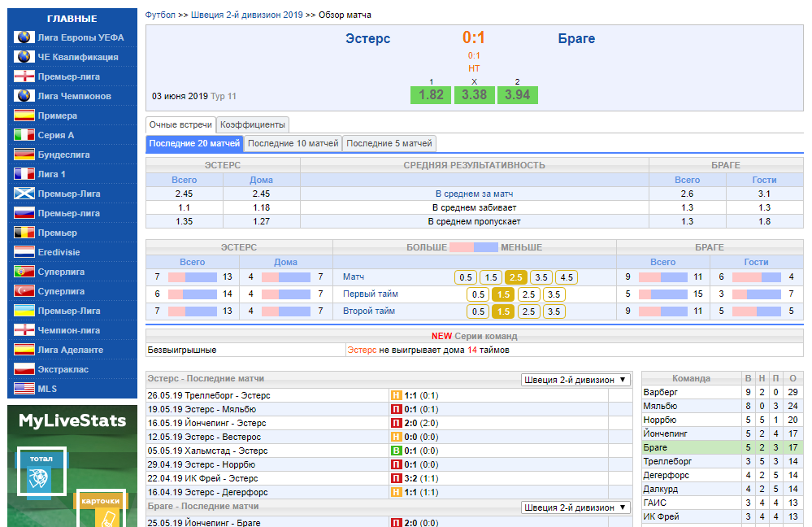The image size is (812, 527).
Task: Click the globe icon beside Лига Европы УЕФА
Action: click(x=24, y=37)
